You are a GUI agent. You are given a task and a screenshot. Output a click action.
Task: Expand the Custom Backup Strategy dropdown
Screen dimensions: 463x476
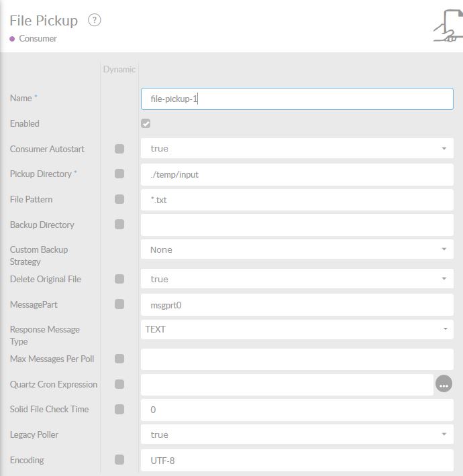point(297,249)
